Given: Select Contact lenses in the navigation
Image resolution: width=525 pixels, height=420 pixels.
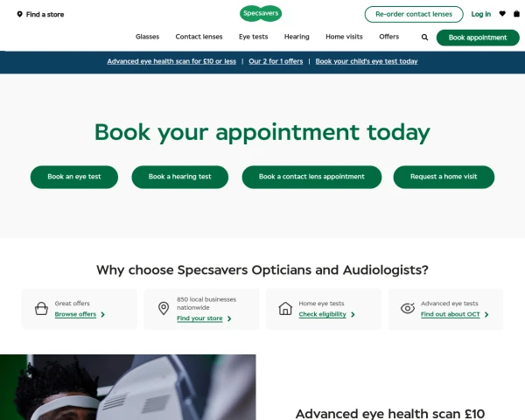Looking at the screenshot, I should pos(199,37).
